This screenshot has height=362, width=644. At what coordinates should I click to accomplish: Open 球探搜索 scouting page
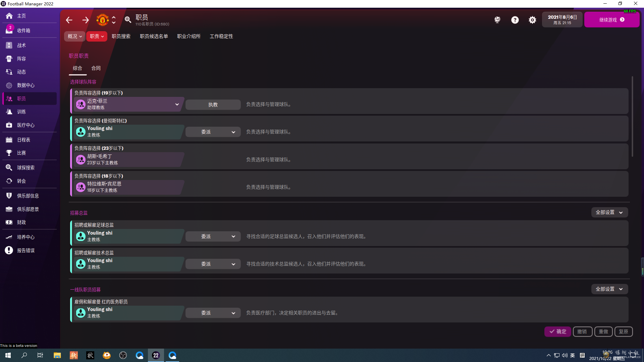(30, 168)
